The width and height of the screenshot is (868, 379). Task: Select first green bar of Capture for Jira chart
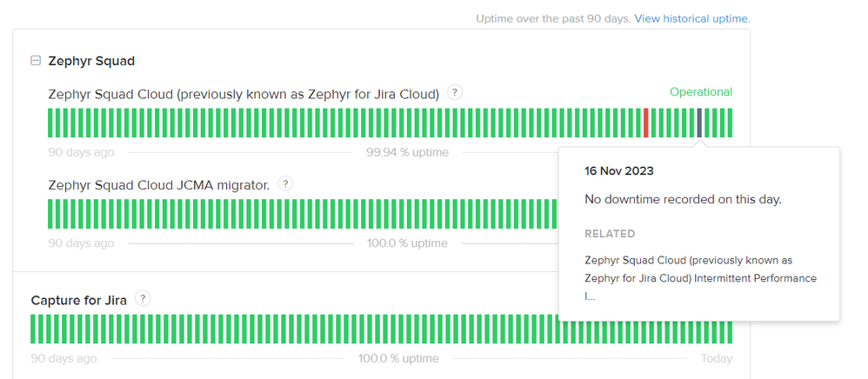(x=33, y=329)
